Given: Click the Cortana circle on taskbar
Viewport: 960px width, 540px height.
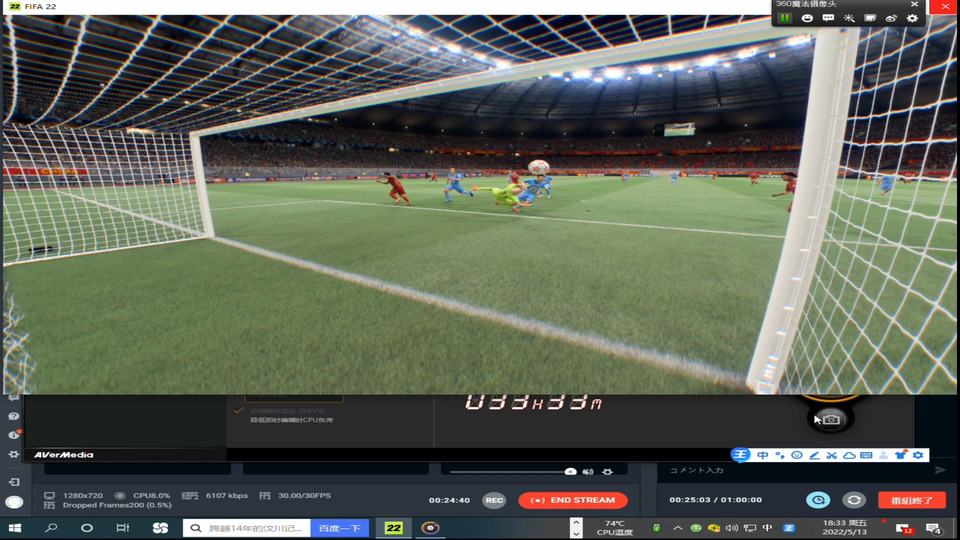Looking at the screenshot, I should (87, 528).
